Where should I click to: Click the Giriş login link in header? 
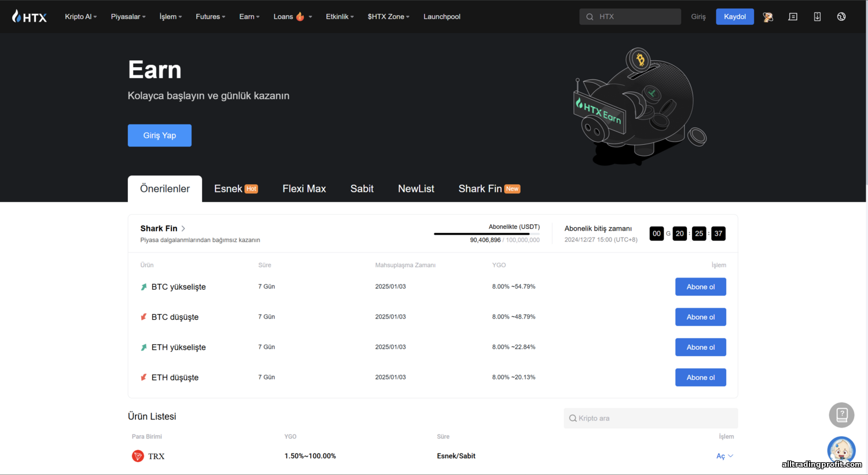(698, 17)
